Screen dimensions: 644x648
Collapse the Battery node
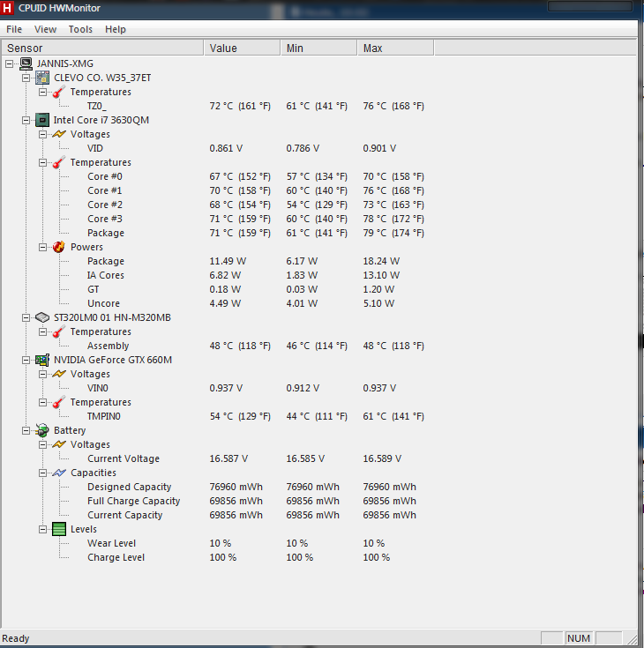coord(26,430)
